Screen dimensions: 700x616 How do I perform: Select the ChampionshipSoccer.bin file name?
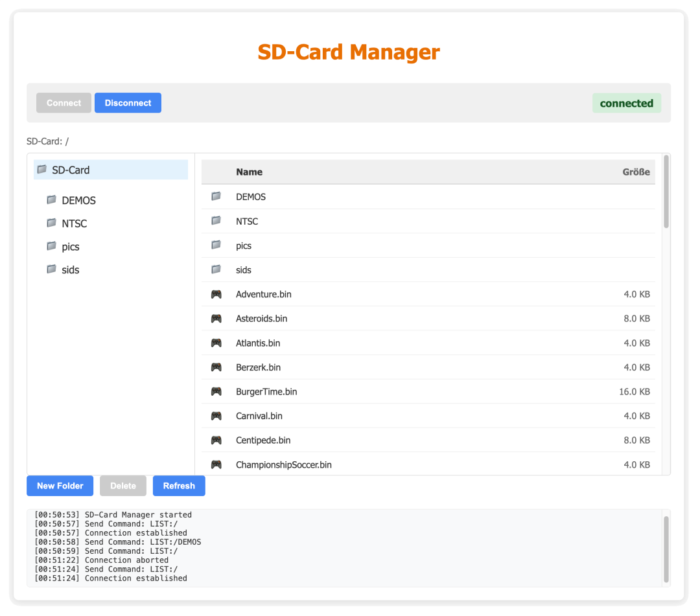283,465
